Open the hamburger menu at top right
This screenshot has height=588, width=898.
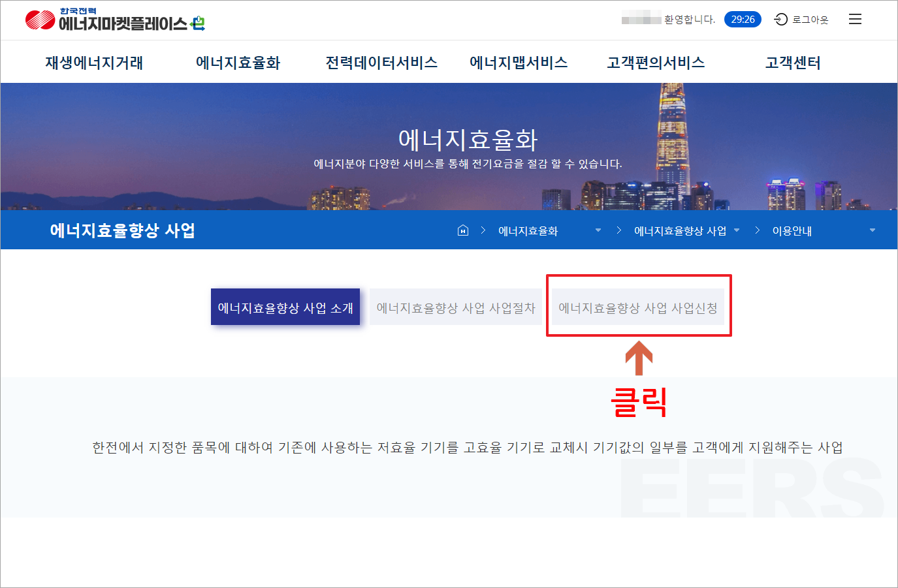click(x=855, y=19)
